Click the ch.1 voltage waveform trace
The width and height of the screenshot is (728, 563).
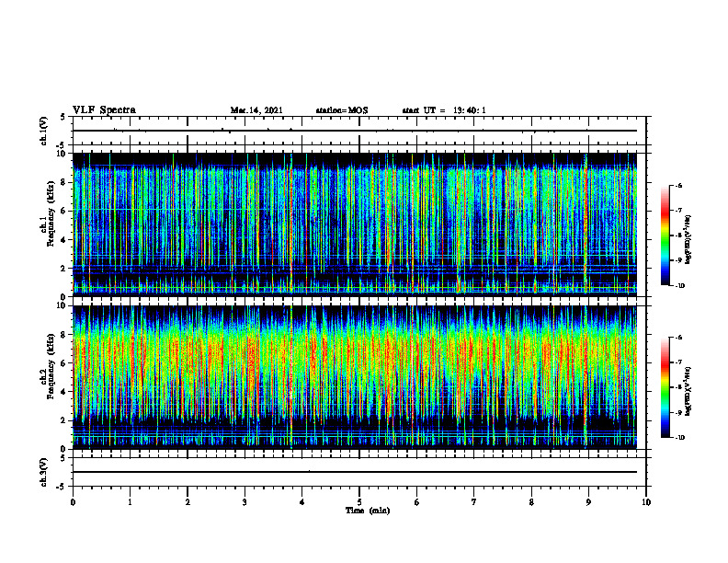click(x=355, y=131)
